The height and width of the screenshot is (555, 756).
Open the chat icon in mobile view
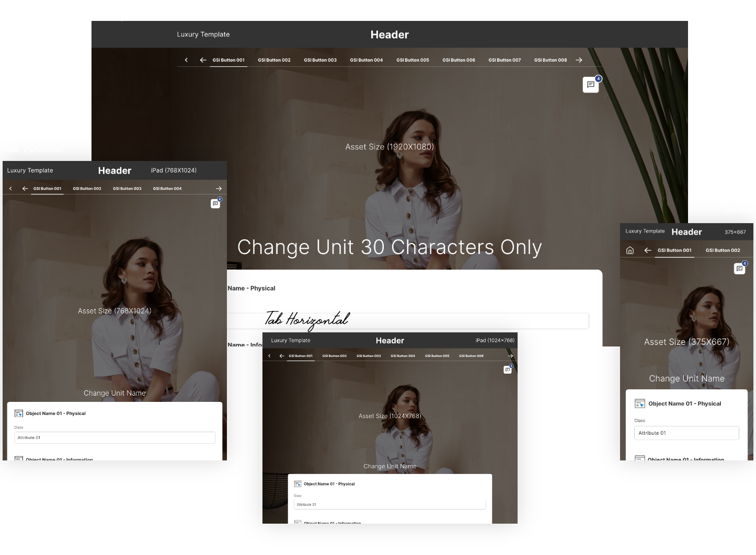click(739, 269)
